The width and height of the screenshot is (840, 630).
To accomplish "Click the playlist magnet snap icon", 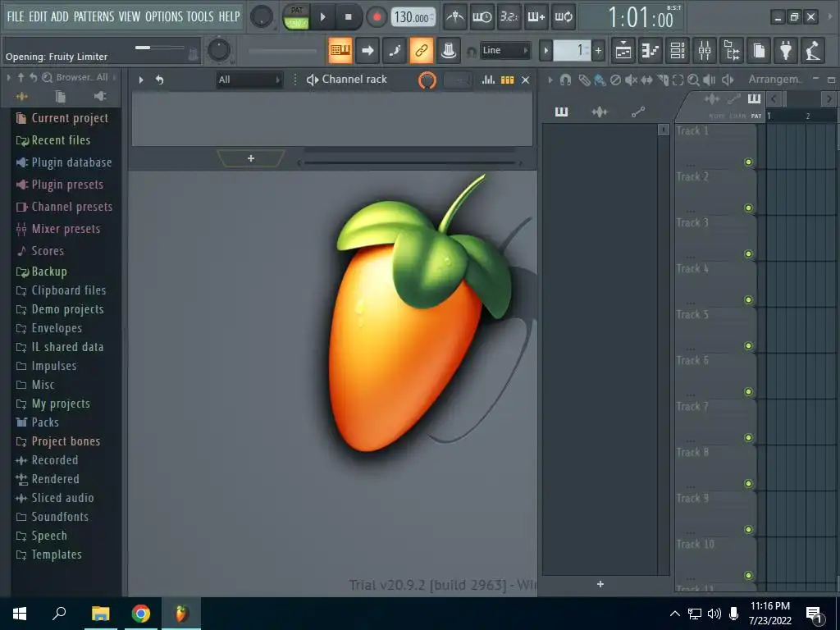I will 565,80.
